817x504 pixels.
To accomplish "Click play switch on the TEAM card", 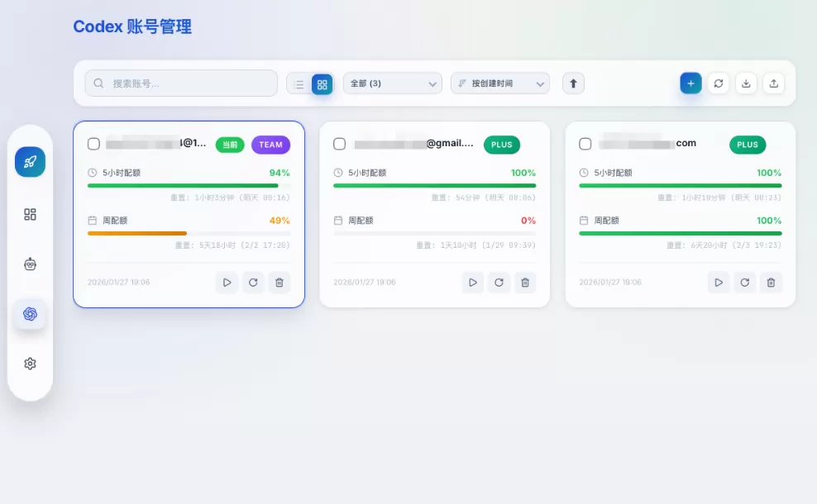I will tap(227, 283).
